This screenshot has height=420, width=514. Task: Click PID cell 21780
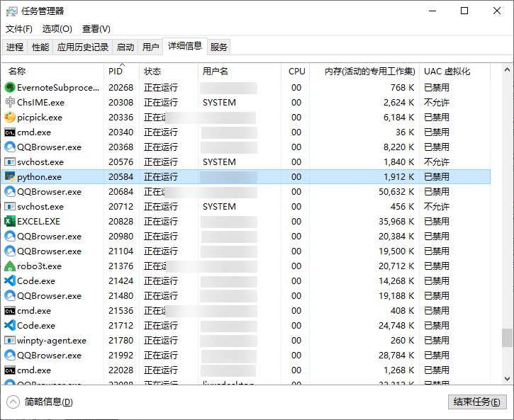point(121,341)
